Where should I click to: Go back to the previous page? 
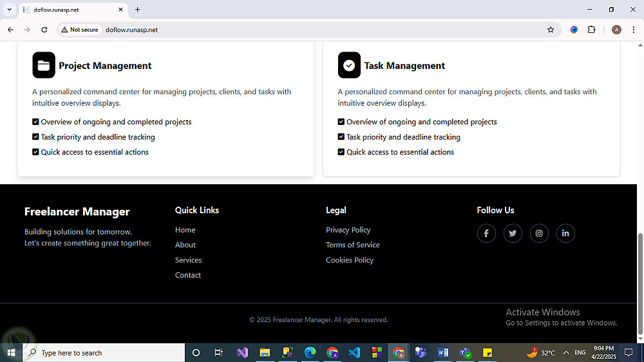tap(11, 30)
